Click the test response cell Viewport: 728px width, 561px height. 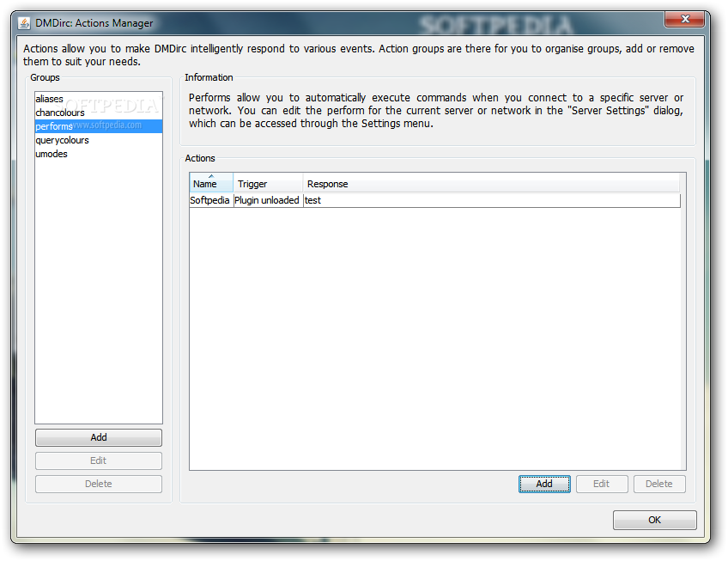pyautogui.click(x=492, y=200)
